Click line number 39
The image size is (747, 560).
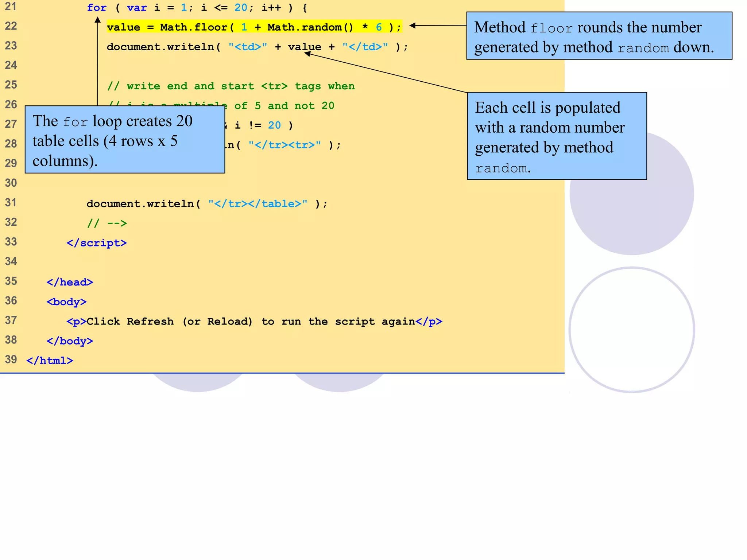[11, 359]
